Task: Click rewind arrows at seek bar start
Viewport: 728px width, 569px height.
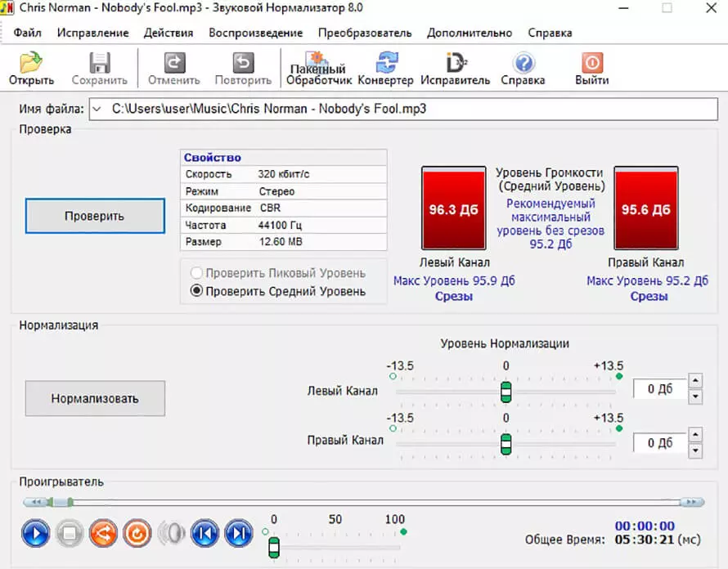Action: pos(37,502)
